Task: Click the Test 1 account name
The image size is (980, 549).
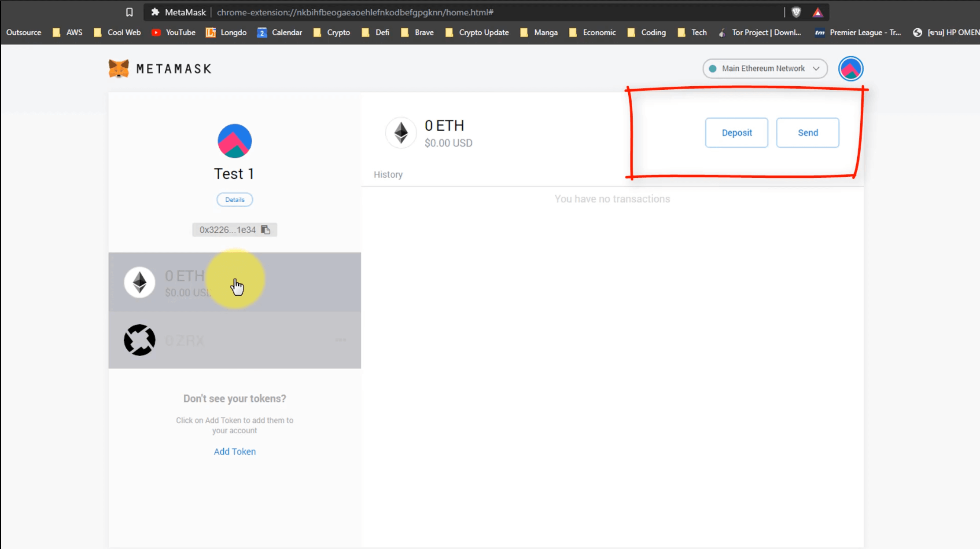Action: (x=234, y=174)
